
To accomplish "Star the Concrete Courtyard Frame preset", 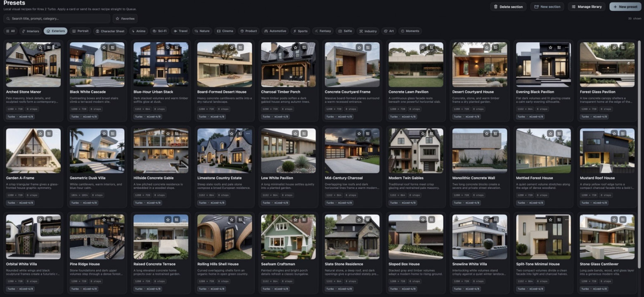I will 359,48.
